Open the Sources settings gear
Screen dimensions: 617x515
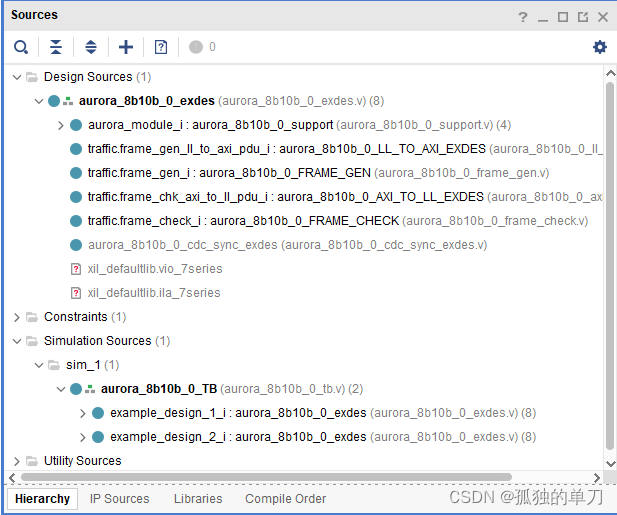coord(600,47)
